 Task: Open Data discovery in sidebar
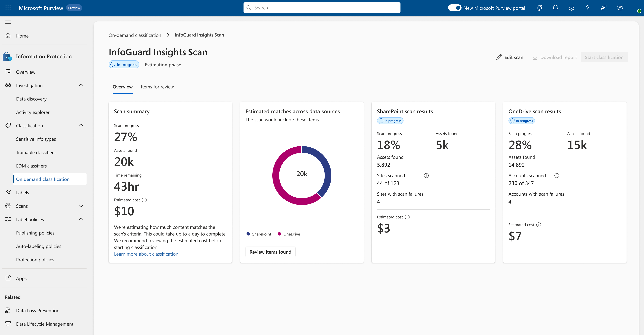(31, 99)
